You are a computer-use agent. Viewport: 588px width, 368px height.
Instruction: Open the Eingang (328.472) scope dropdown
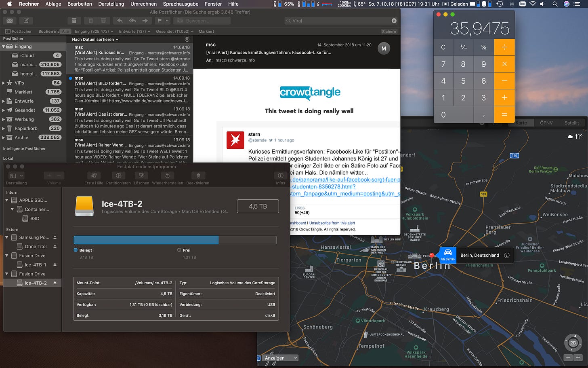coord(94,31)
